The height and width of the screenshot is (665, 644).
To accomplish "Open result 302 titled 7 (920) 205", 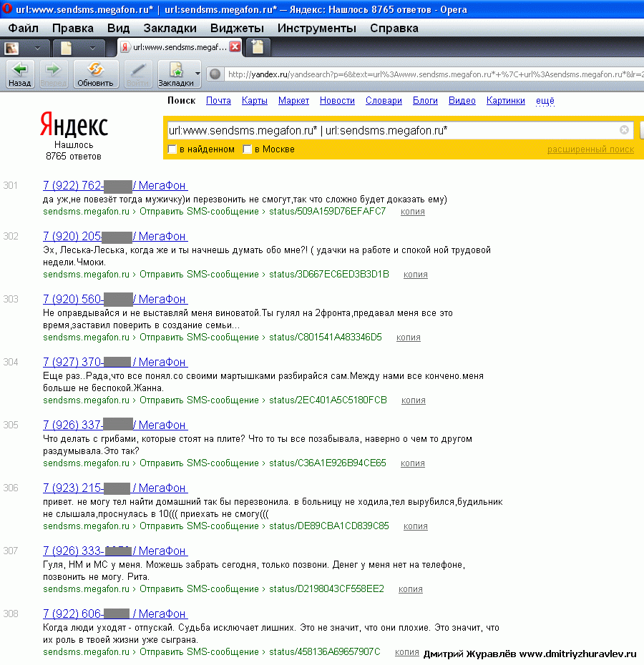I will (x=115, y=236).
